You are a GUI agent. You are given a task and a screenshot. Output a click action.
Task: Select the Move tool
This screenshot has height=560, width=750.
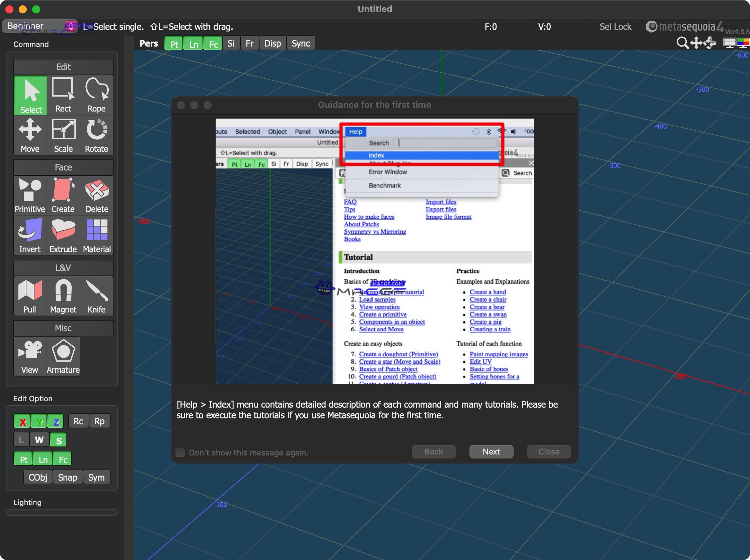coord(30,135)
